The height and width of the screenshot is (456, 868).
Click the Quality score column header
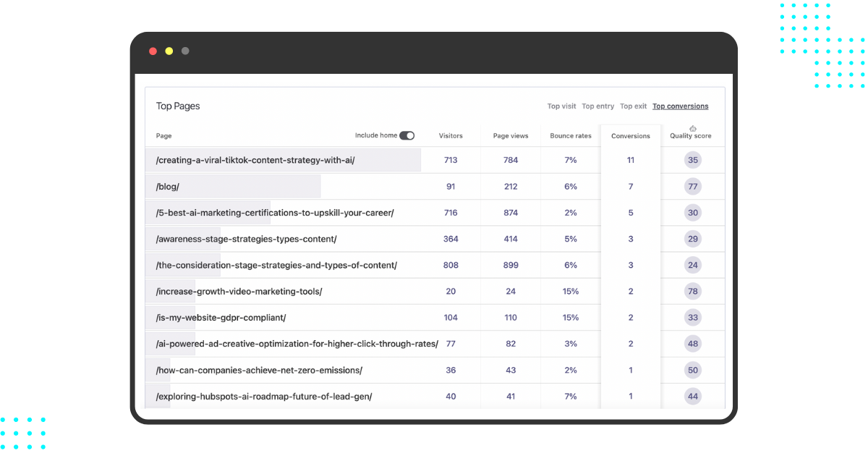pyautogui.click(x=690, y=136)
